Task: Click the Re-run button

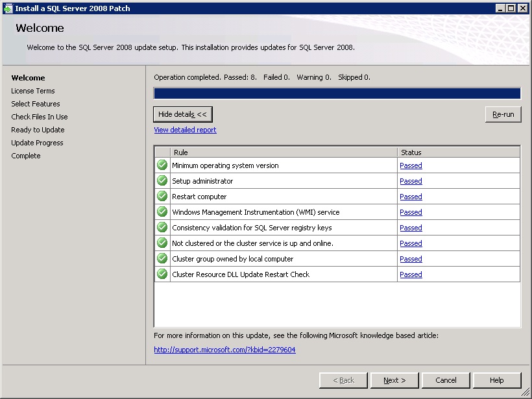Action: click(x=503, y=114)
